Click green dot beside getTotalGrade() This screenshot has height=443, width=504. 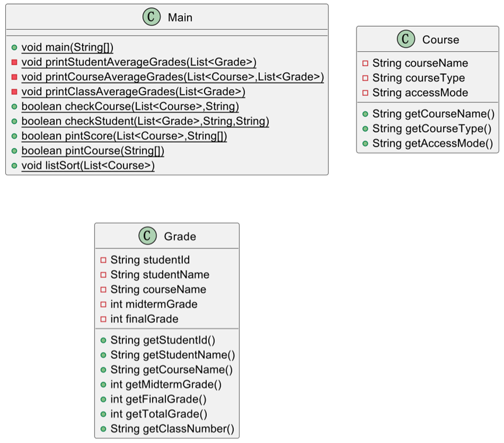point(103,414)
